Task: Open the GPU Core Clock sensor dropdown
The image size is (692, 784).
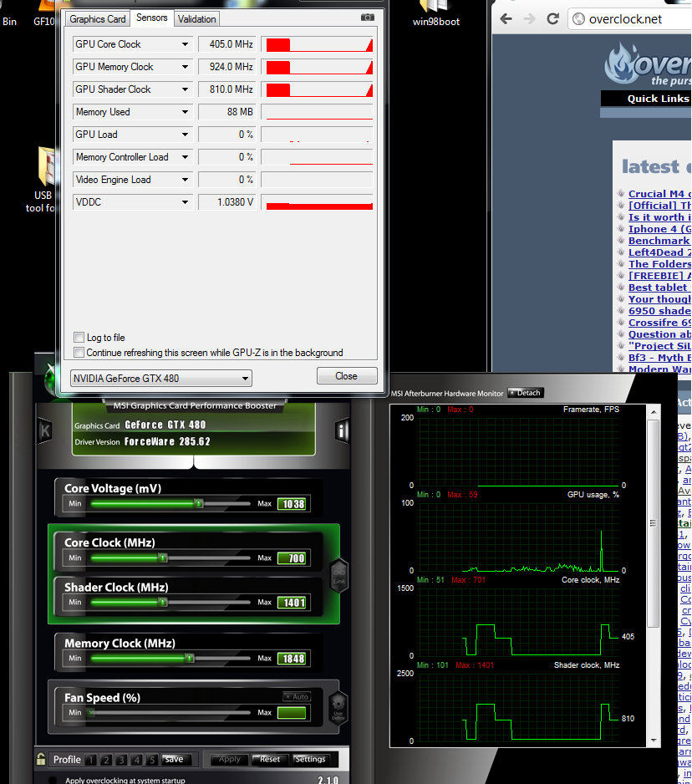Action: coord(185,44)
